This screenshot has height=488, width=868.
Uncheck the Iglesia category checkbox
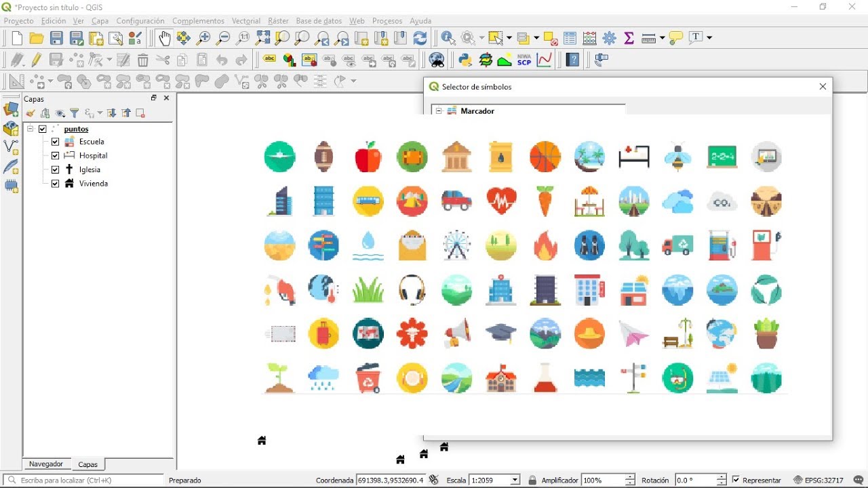[56, 169]
